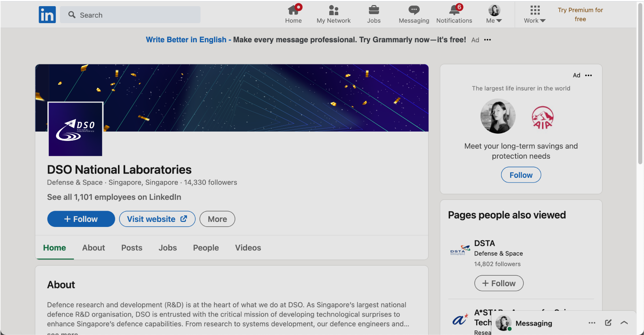This screenshot has width=644, height=335.
Task: Open the More options dropdown button
Action: click(x=217, y=219)
